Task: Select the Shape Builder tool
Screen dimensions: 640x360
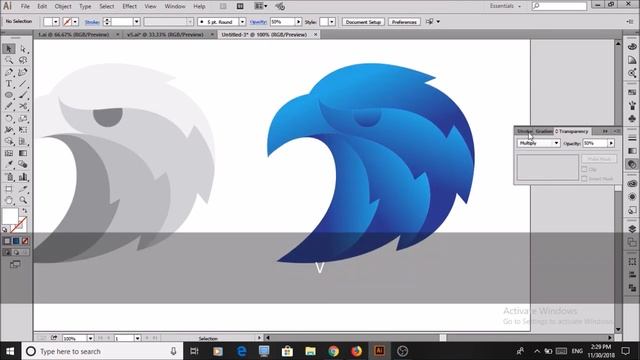Action: (9, 142)
